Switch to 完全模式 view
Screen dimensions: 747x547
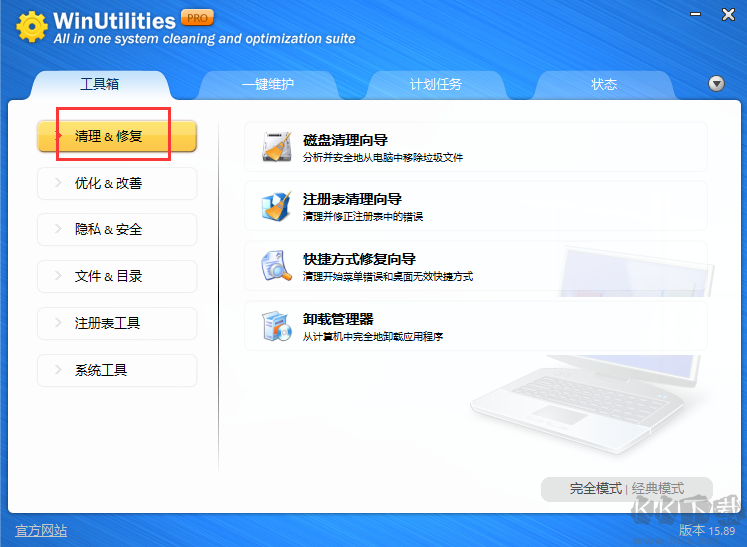tap(596, 489)
